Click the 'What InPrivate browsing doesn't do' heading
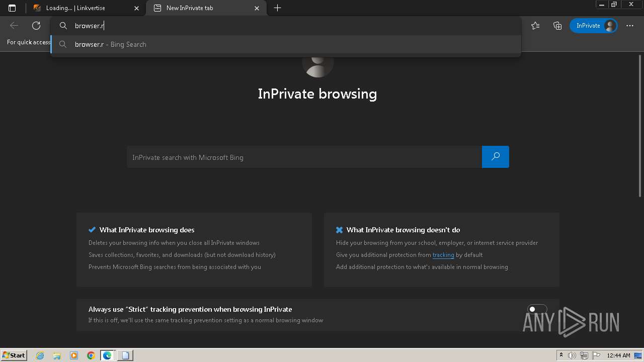The height and width of the screenshot is (362, 644). pos(404,230)
